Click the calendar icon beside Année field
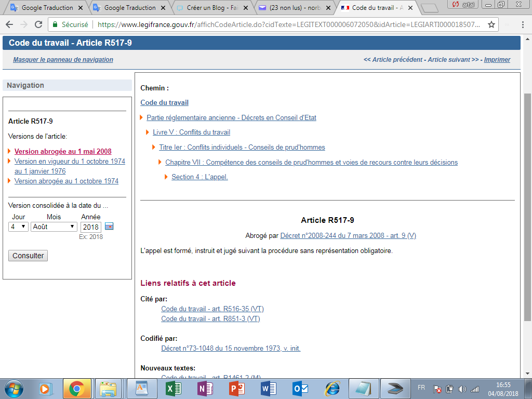Viewport: 532px width, 399px height. (109, 227)
